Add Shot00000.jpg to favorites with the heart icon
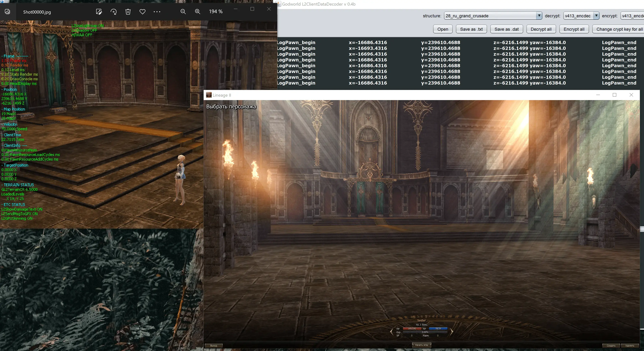This screenshot has width=644, height=351. click(x=143, y=12)
